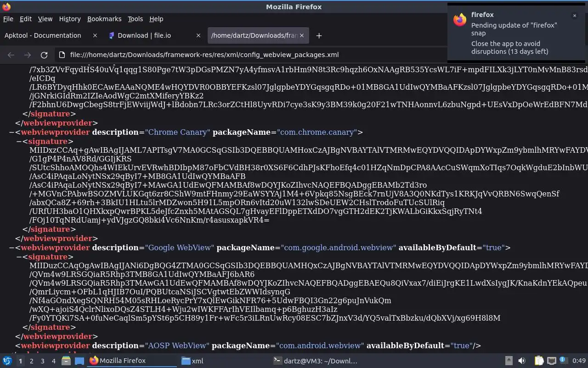Click the "/QmrLiycm+OFbL1qHJIB7OuI" signature line
The width and height of the screenshot is (588, 368).
[x=160, y=292]
